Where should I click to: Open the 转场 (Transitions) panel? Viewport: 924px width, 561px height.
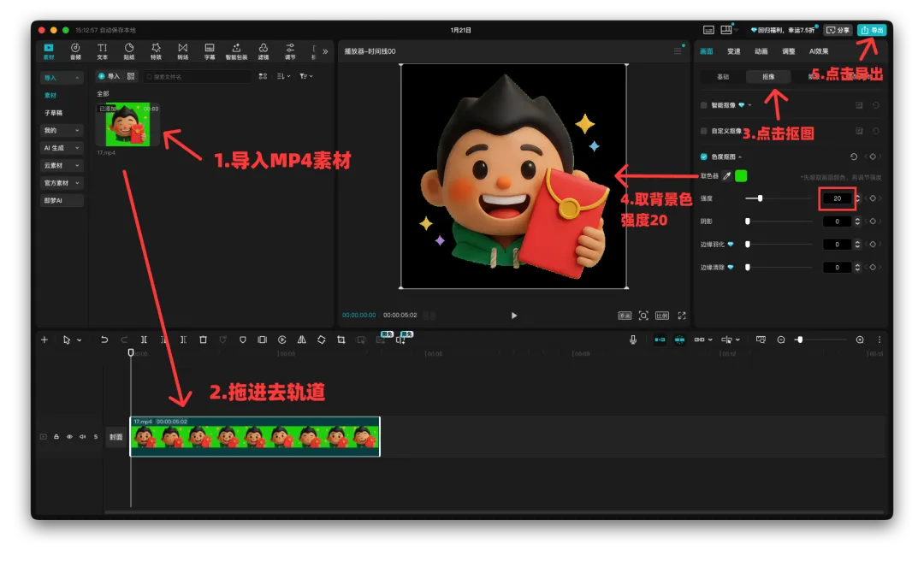[182, 50]
